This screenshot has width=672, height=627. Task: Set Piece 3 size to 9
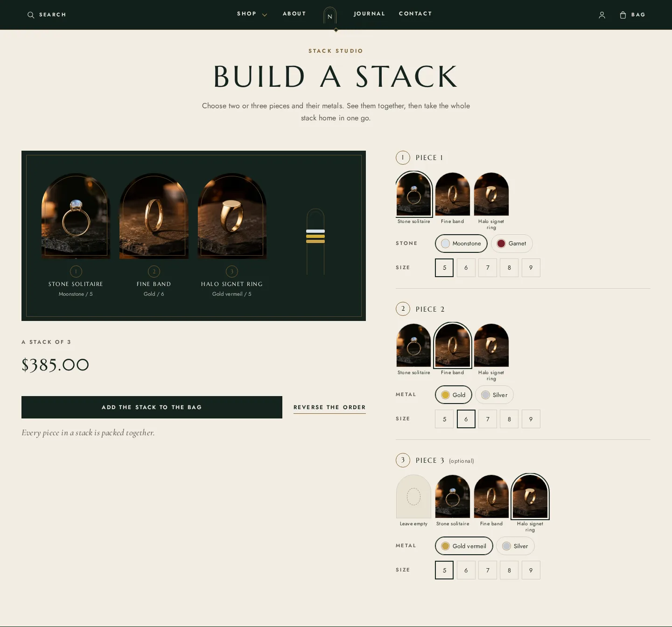pos(531,570)
